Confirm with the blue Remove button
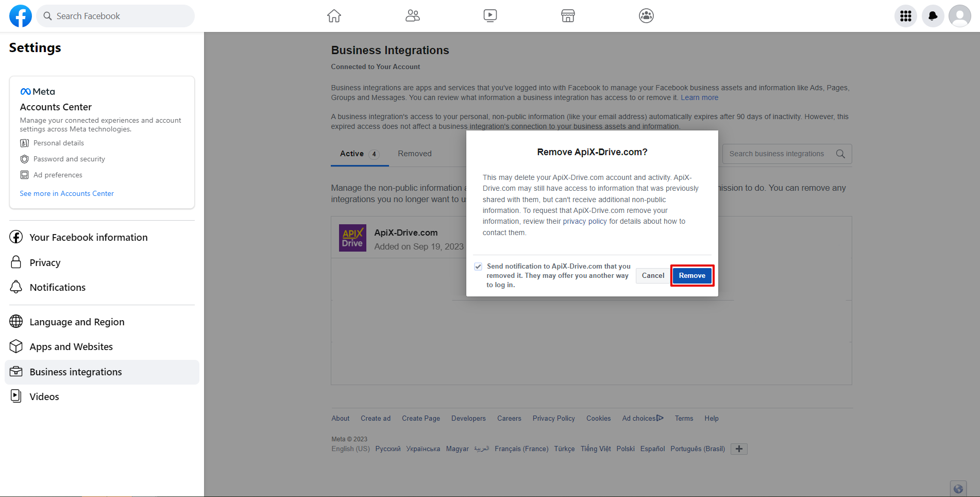The width and height of the screenshot is (980, 497). point(692,276)
